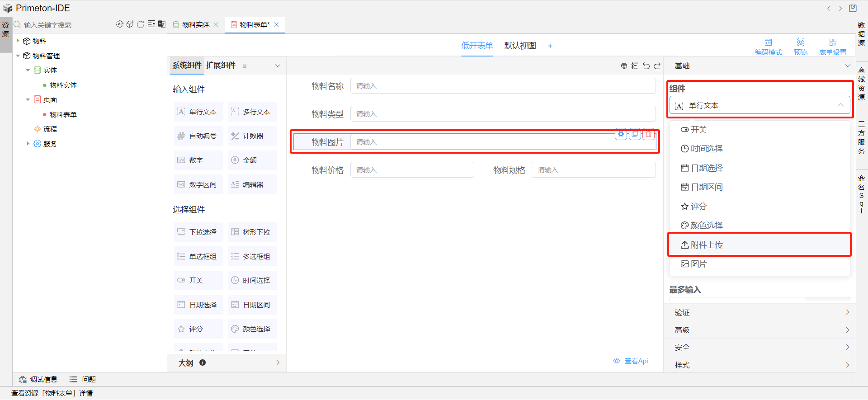Click the redo arrow in form toolbar
The width and height of the screenshot is (868, 400).
pos(657,66)
